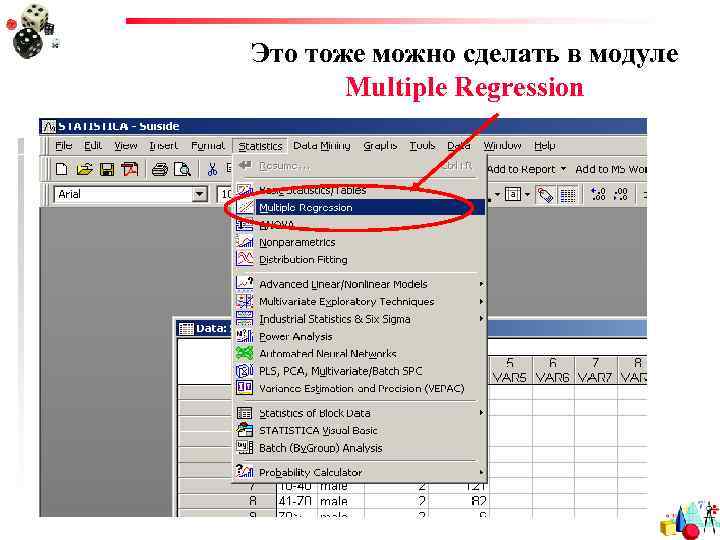Select the row 8 header
The width and height of the screenshot is (720, 540).
227,501
